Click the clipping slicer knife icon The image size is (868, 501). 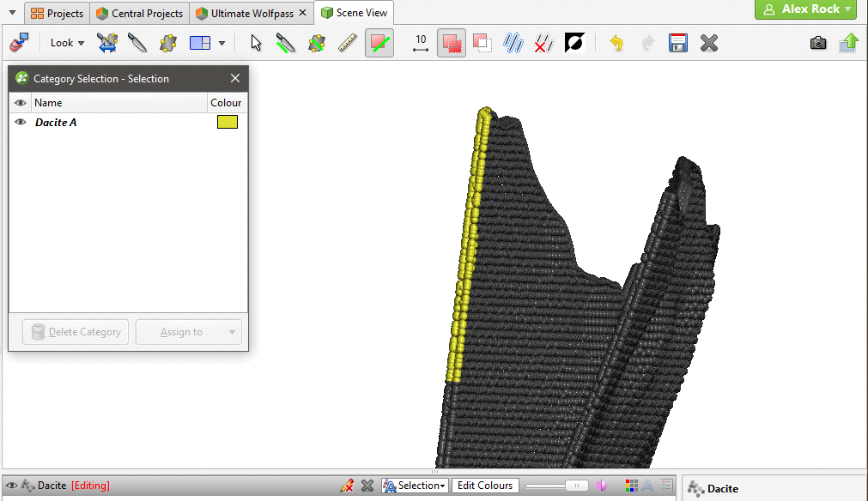[x=137, y=43]
